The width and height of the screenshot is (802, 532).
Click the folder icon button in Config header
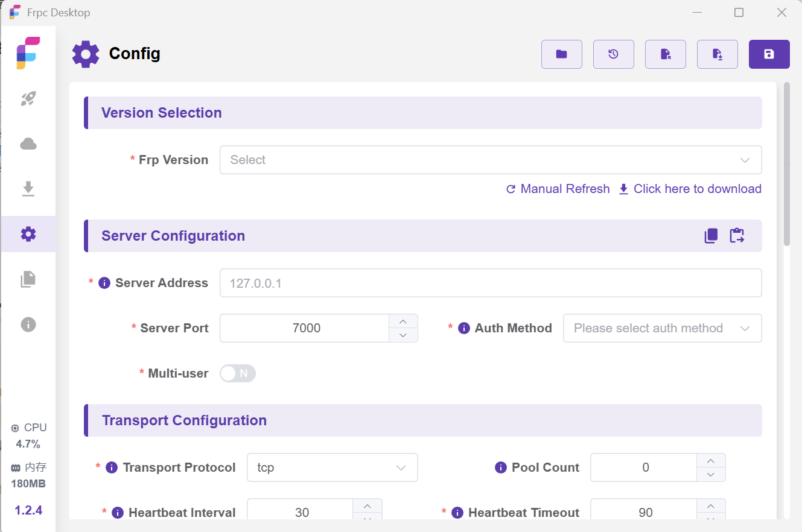point(561,54)
